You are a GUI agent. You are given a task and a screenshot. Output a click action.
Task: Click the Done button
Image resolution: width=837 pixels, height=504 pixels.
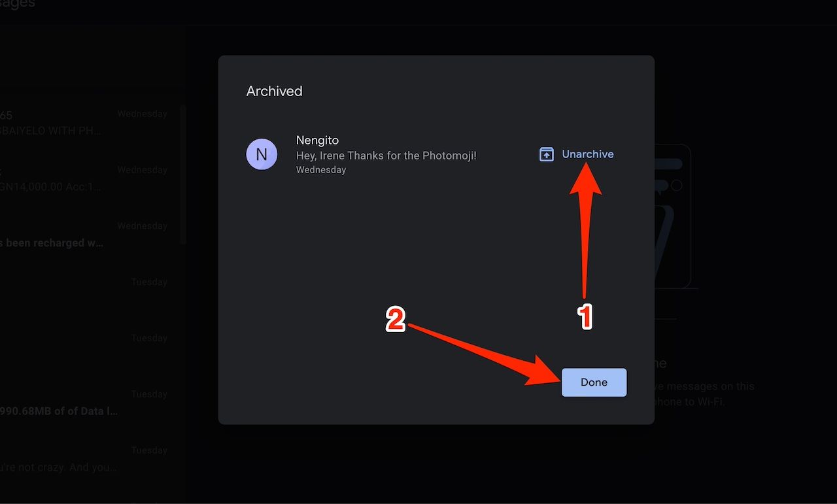pos(594,382)
